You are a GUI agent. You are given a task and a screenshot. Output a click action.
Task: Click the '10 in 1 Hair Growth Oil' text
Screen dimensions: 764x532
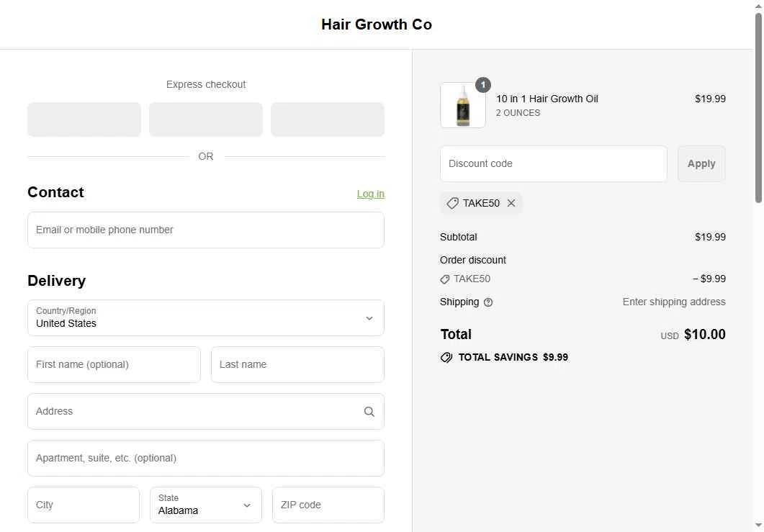click(547, 99)
